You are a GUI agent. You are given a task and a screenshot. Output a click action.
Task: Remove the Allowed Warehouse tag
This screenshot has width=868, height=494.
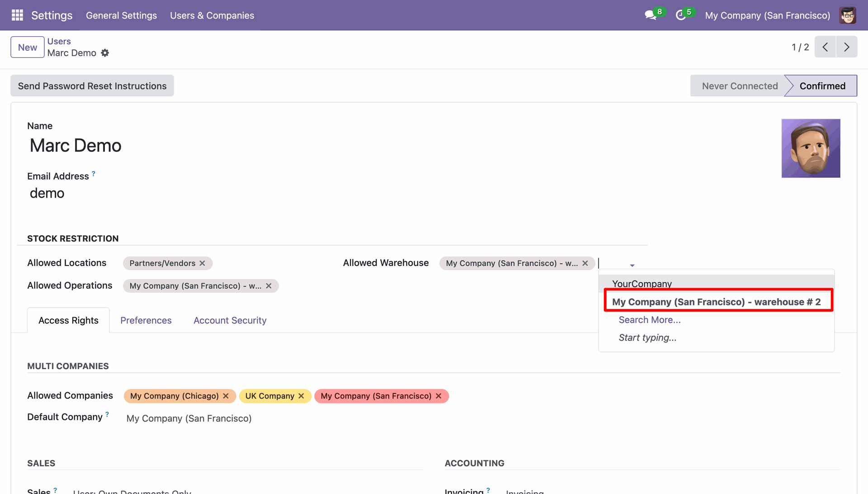click(585, 263)
